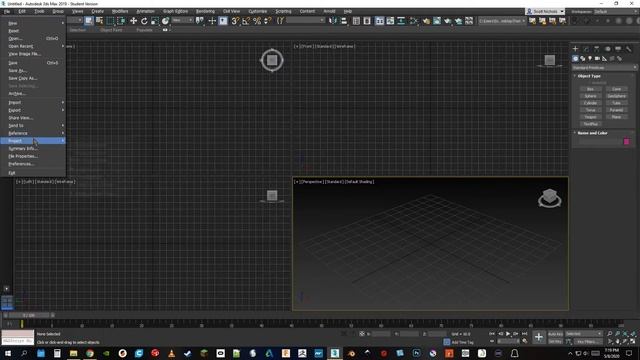Create a Box primitive
640x360 pixels.
point(590,89)
